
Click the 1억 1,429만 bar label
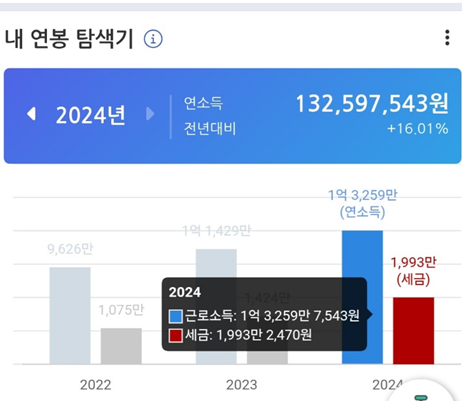(x=217, y=231)
